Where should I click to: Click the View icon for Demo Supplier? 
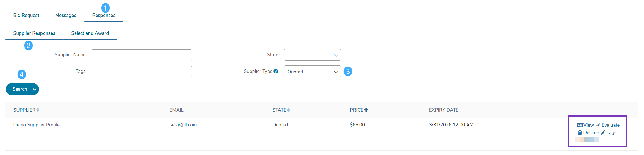coord(580,125)
